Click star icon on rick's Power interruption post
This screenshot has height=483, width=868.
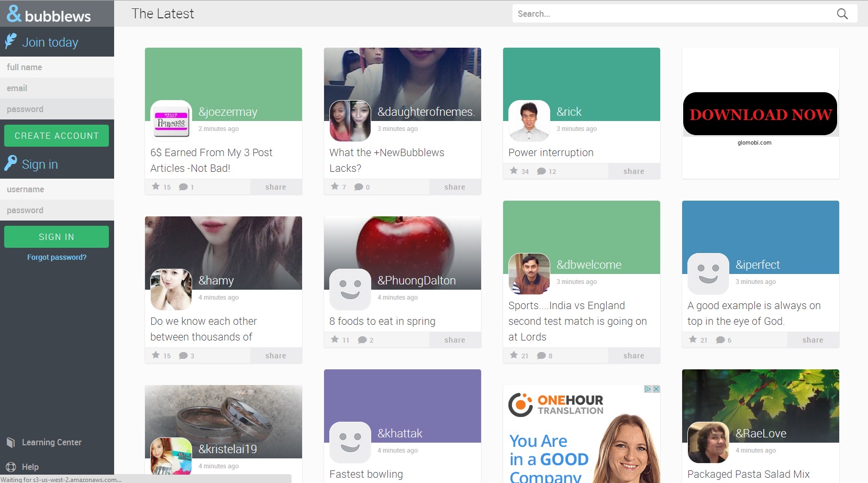[514, 170]
